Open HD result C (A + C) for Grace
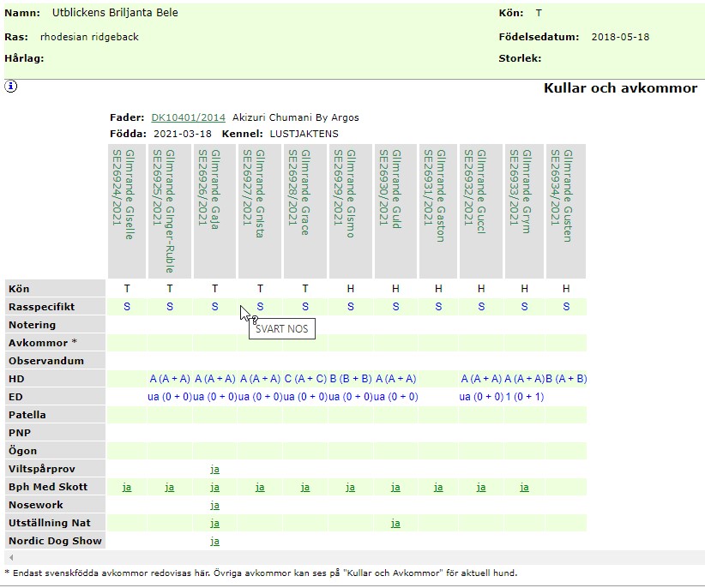Viewport: 705px width, 588px height. (305, 379)
